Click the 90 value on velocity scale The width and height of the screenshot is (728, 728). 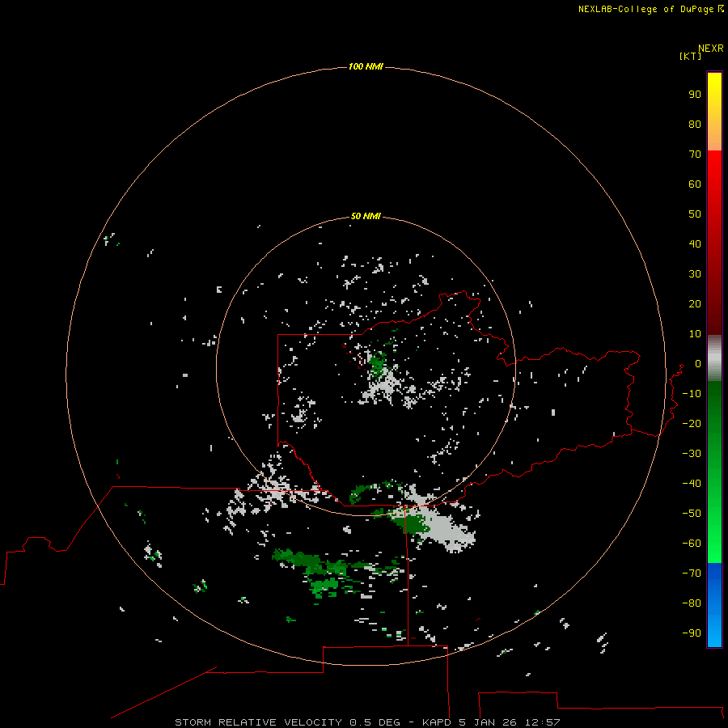coord(695,95)
